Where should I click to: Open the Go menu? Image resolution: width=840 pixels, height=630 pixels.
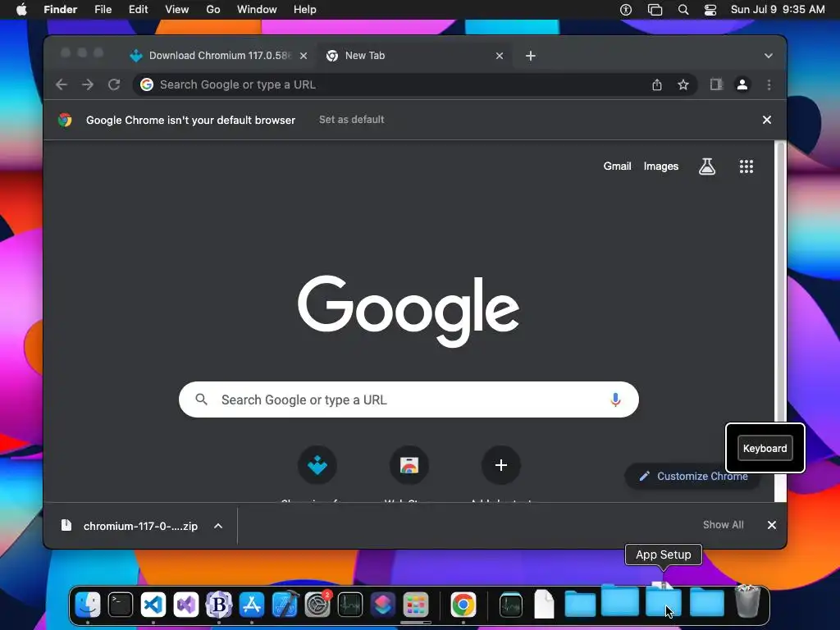coord(213,10)
